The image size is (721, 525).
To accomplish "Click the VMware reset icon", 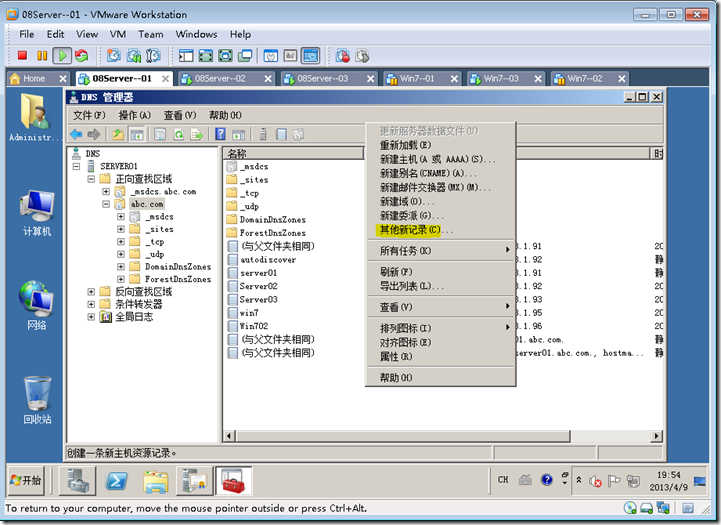I will pyautogui.click(x=81, y=56).
